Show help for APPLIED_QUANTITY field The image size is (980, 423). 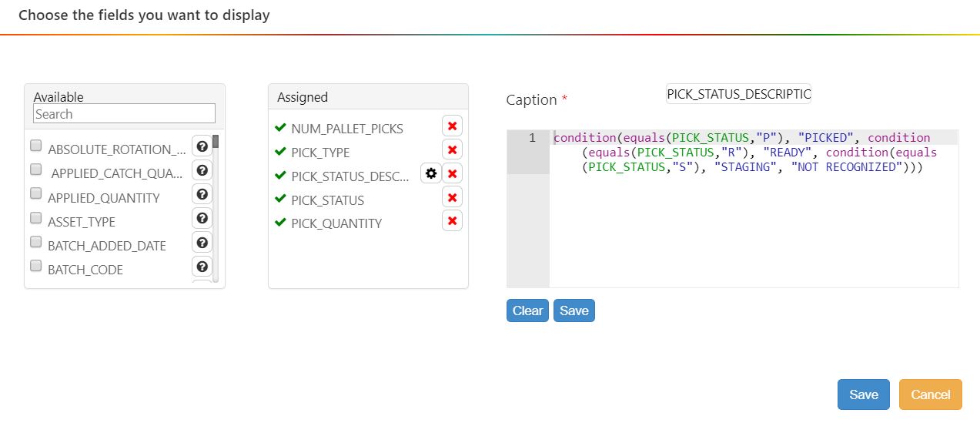point(202,195)
